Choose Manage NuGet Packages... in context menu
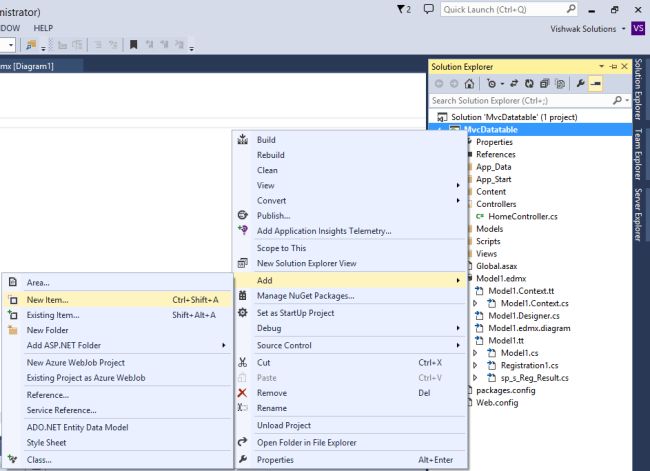The width and height of the screenshot is (650, 471). pyautogui.click(x=305, y=296)
